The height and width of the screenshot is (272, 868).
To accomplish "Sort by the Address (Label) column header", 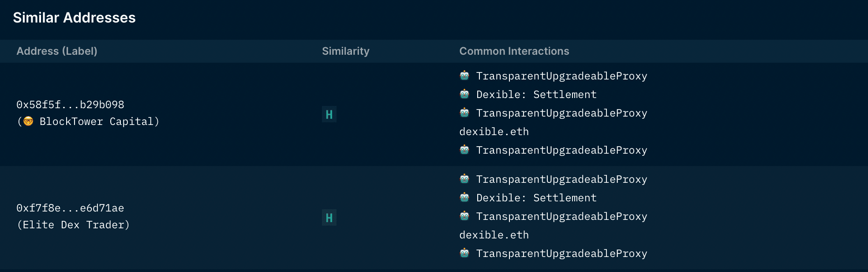I will tap(57, 51).
